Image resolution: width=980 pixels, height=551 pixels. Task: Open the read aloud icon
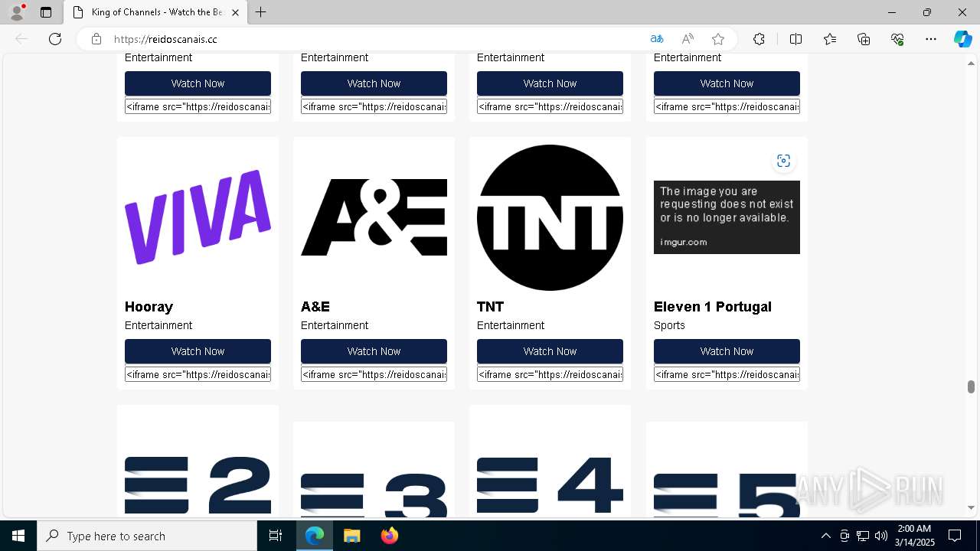click(x=688, y=39)
